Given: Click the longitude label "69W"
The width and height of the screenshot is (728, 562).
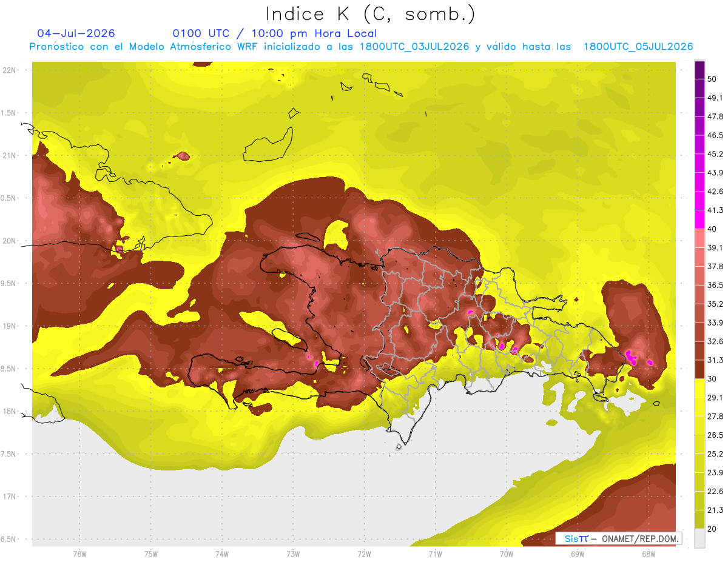Looking at the screenshot, I should tap(577, 554).
